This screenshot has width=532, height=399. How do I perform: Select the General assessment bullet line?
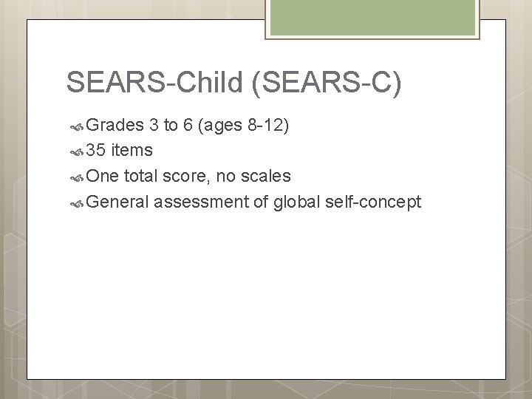(x=254, y=202)
